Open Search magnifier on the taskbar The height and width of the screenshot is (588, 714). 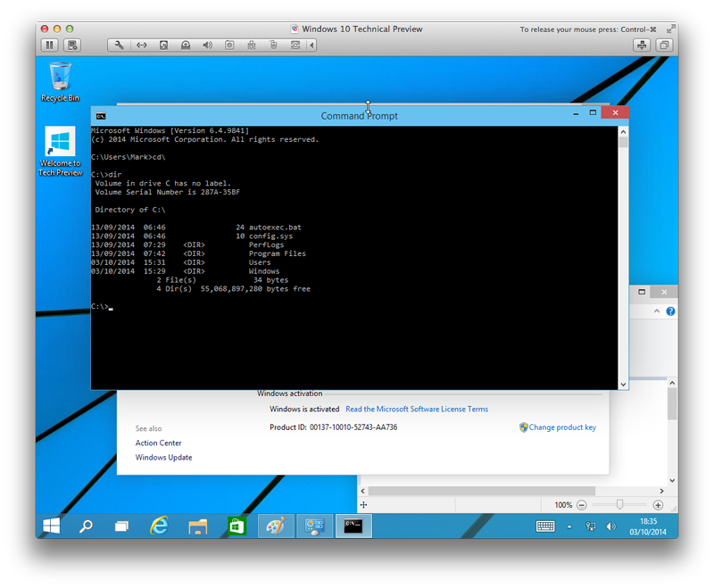pos(86,526)
